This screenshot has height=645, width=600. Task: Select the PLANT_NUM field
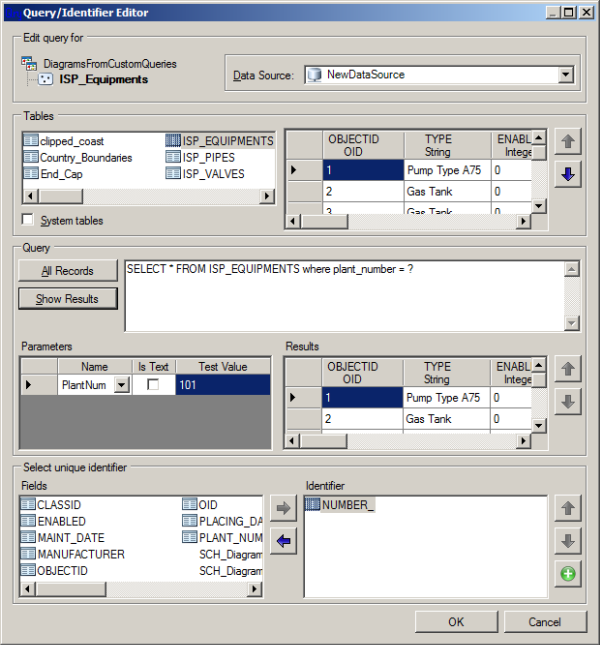[x=222, y=538]
